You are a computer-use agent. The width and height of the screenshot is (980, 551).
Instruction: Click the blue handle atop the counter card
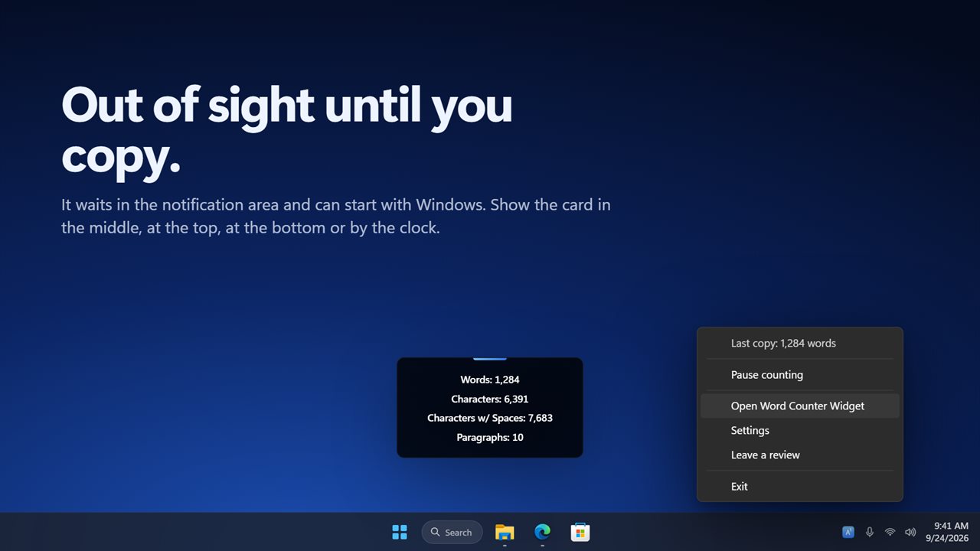point(490,358)
